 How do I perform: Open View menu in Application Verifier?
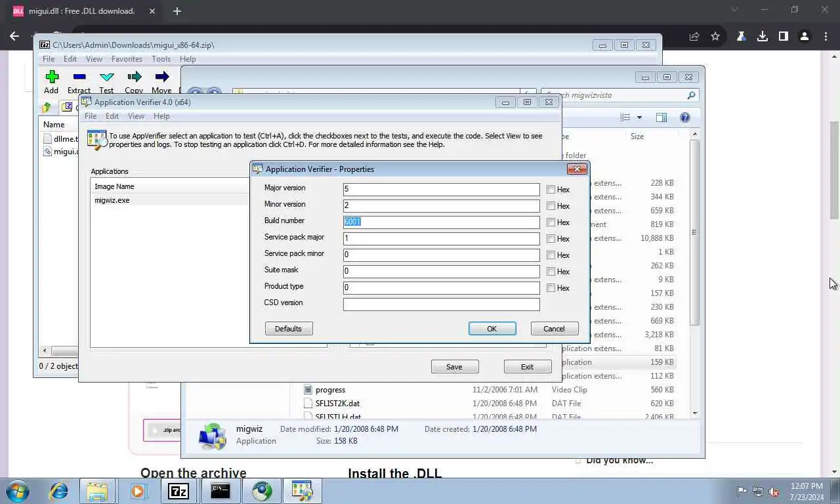(136, 116)
